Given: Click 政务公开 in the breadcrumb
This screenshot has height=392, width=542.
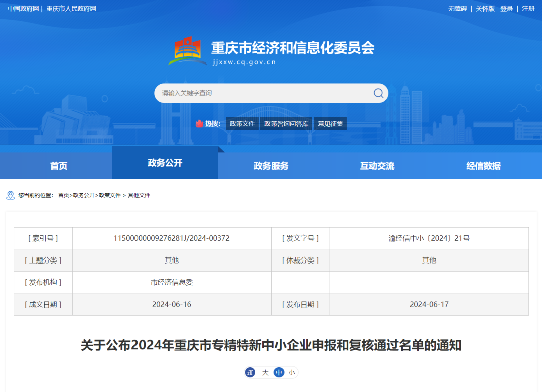Looking at the screenshot, I should click(x=84, y=195).
